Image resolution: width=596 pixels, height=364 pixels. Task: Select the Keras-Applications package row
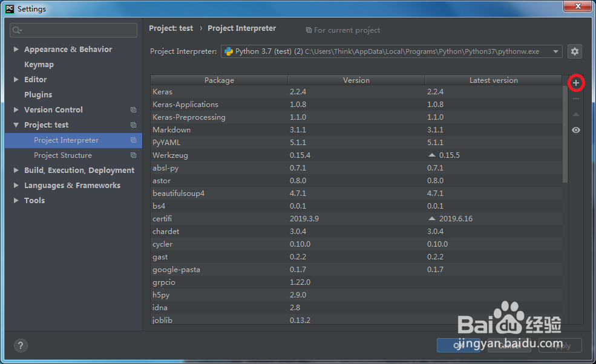(356, 105)
